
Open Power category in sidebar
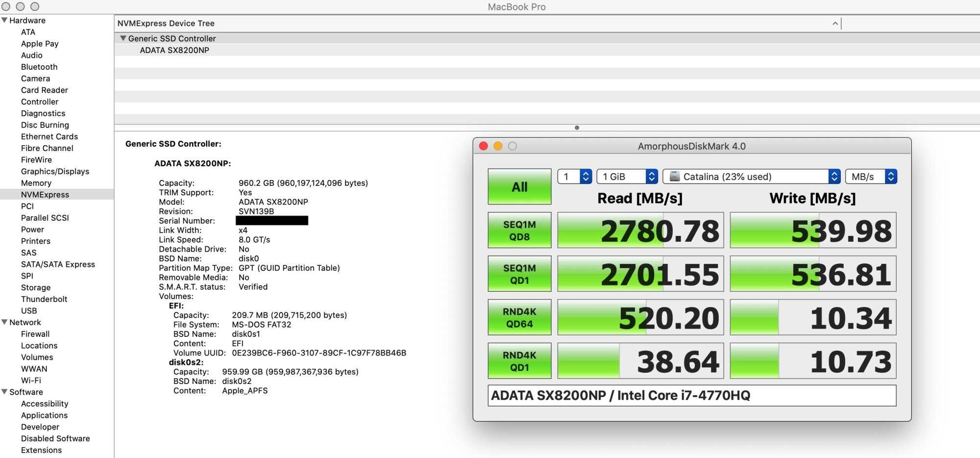pos(32,229)
